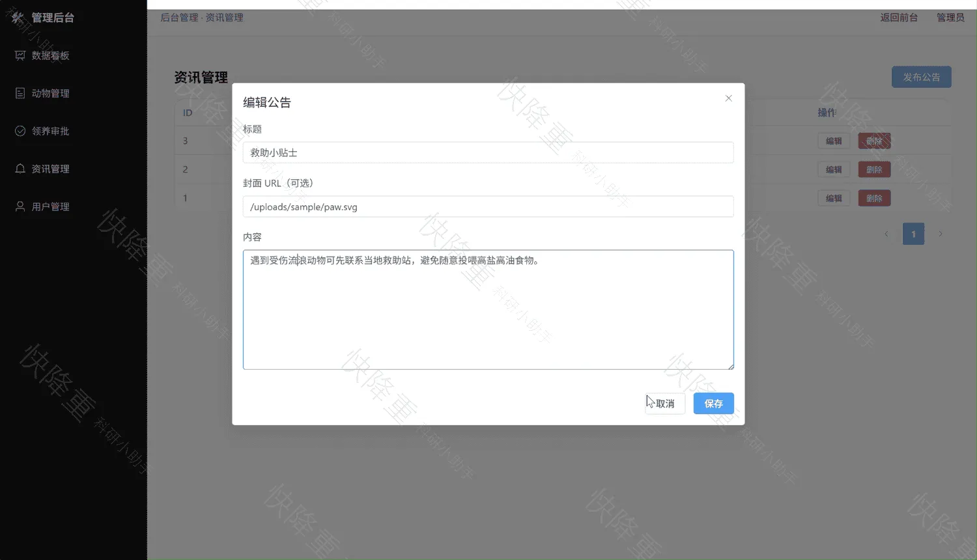Click the 资讯管理 page heading
This screenshot has height=560, width=977.
pos(201,77)
